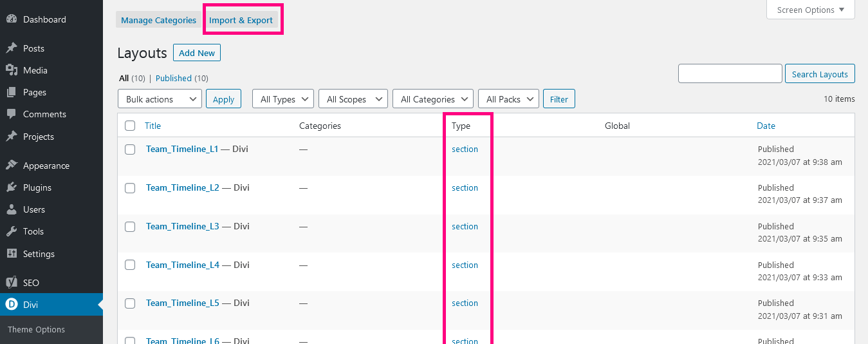The image size is (868, 344).
Task: Open the Team_Timeline_L4 layout
Action: click(x=183, y=265)
